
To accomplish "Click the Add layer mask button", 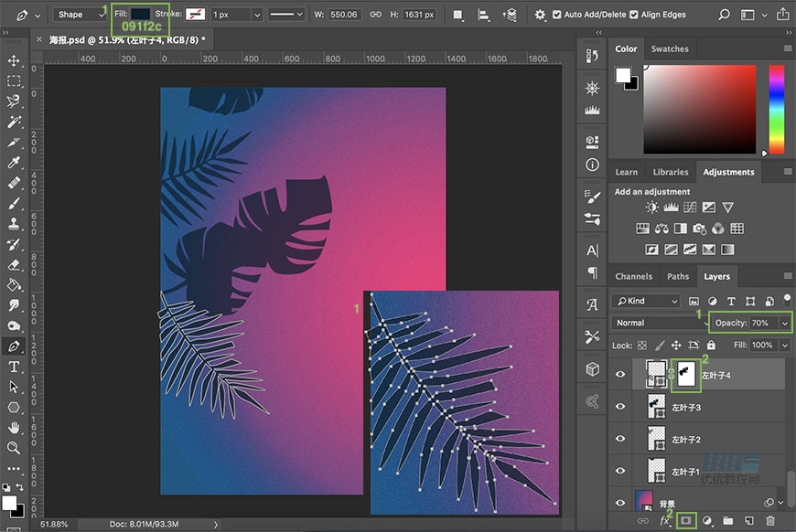I will [686, 520].
